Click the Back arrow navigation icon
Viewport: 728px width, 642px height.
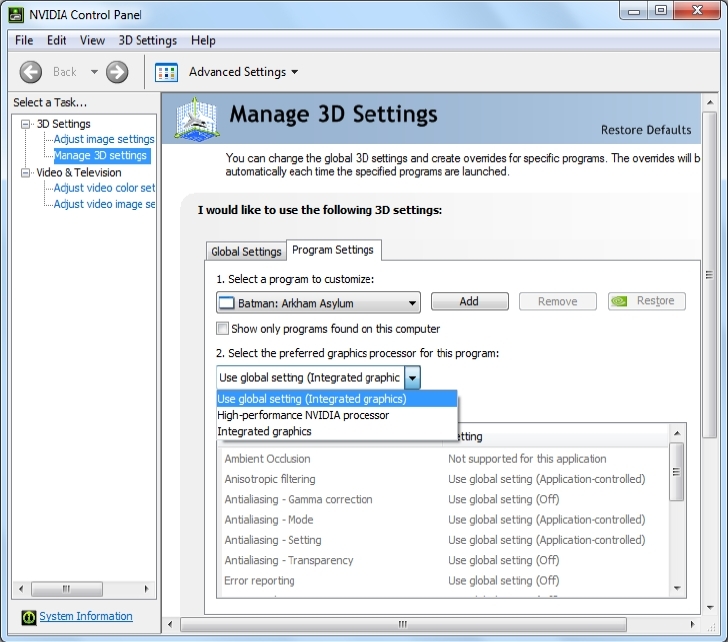(x=31, y=72)
